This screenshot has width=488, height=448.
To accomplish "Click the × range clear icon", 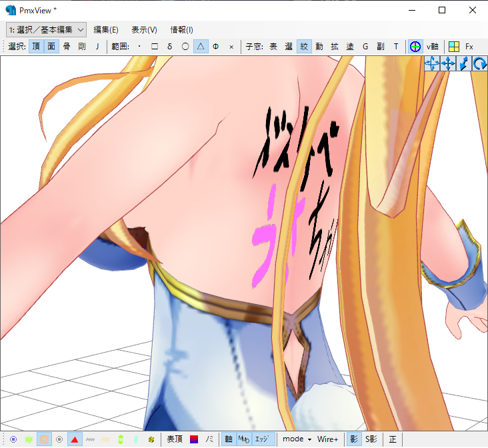I will point(231,47).
